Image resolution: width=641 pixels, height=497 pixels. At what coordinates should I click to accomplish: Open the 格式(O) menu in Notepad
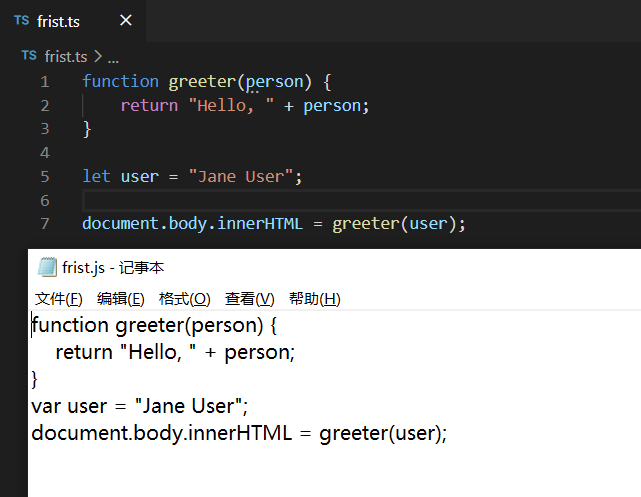[184, 299]
